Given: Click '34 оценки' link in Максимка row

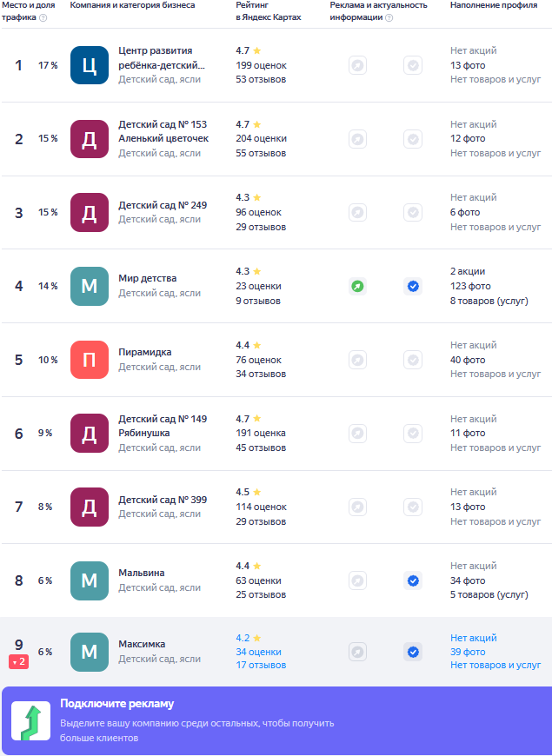Looking at the screenshot, I should [x=258, y=652].
